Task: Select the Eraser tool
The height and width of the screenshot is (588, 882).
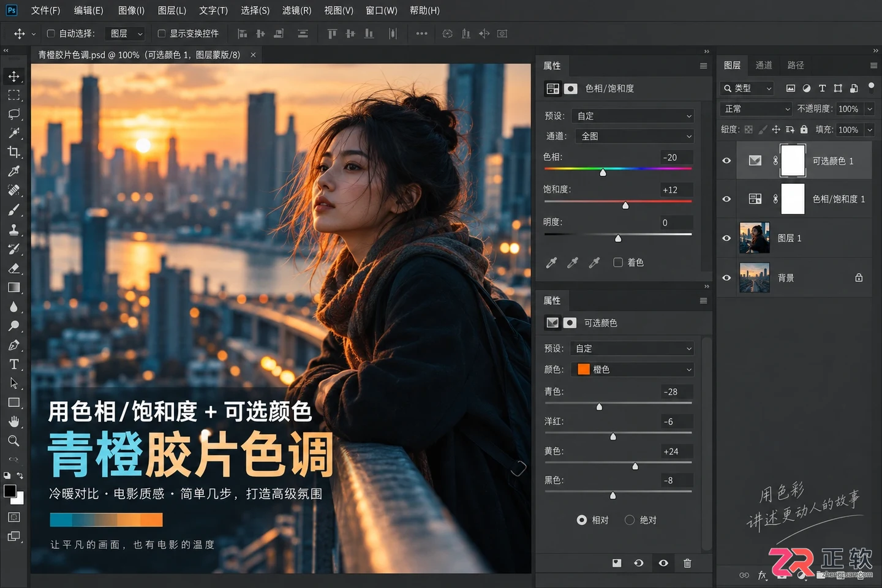Action: [13, 268]
